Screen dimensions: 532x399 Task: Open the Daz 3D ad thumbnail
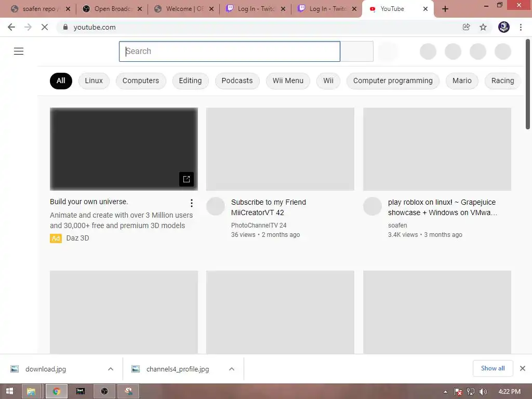(124, 149)
